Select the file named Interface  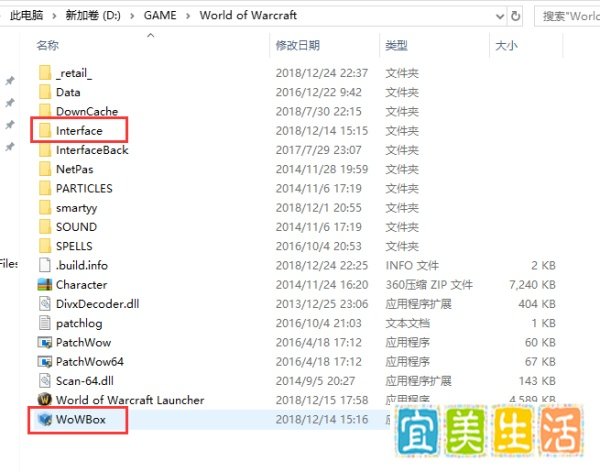[x=79, y=131]
